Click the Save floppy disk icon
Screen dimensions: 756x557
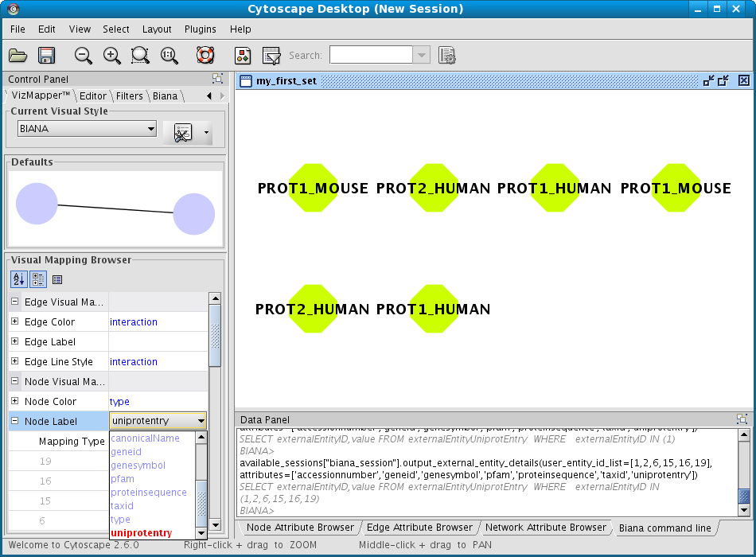click(x=46, y=56)
